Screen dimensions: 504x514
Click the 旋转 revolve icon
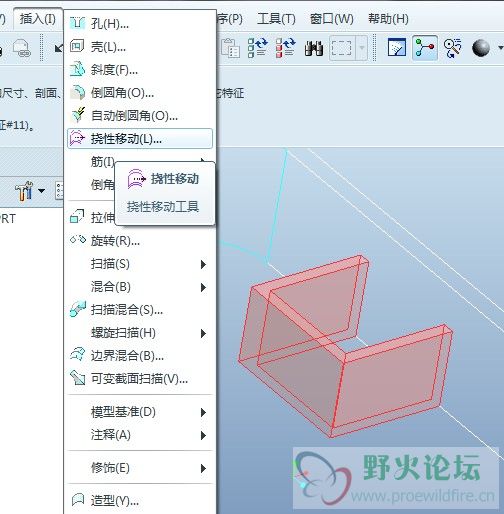pos(78,240)
